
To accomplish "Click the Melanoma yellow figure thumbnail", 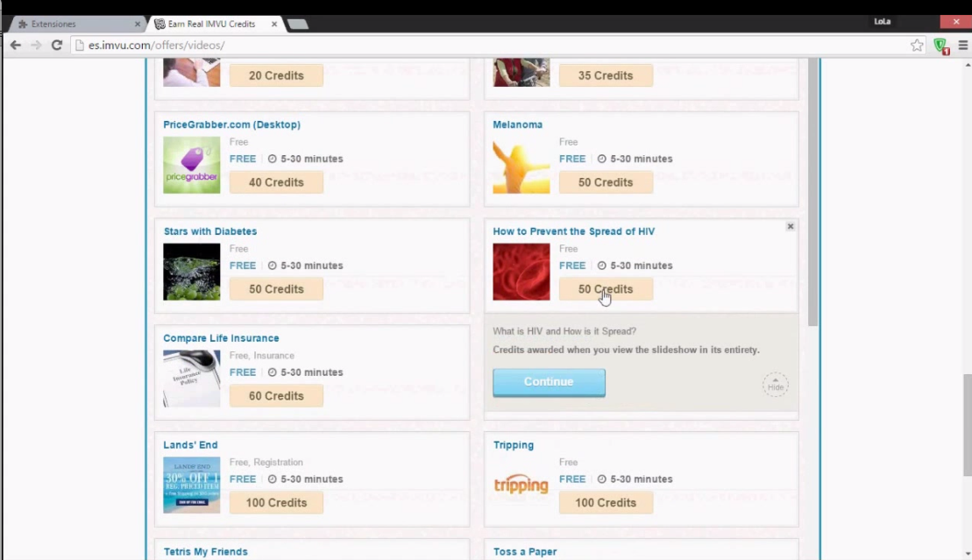I will tap(521, 165).
